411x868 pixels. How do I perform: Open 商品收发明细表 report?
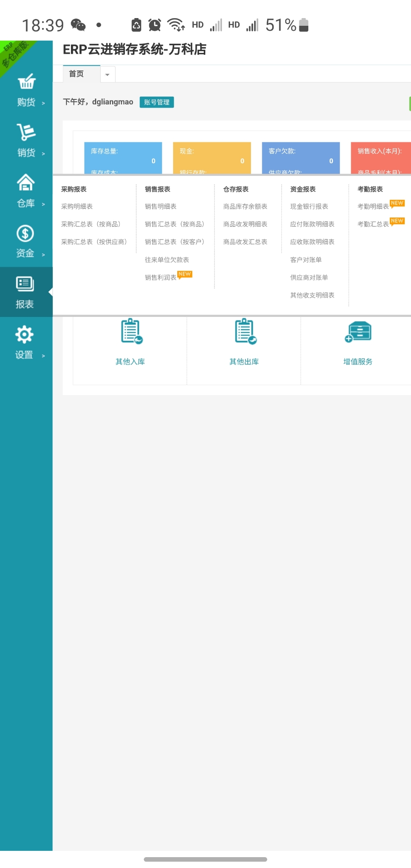click(x=245, y=224)
